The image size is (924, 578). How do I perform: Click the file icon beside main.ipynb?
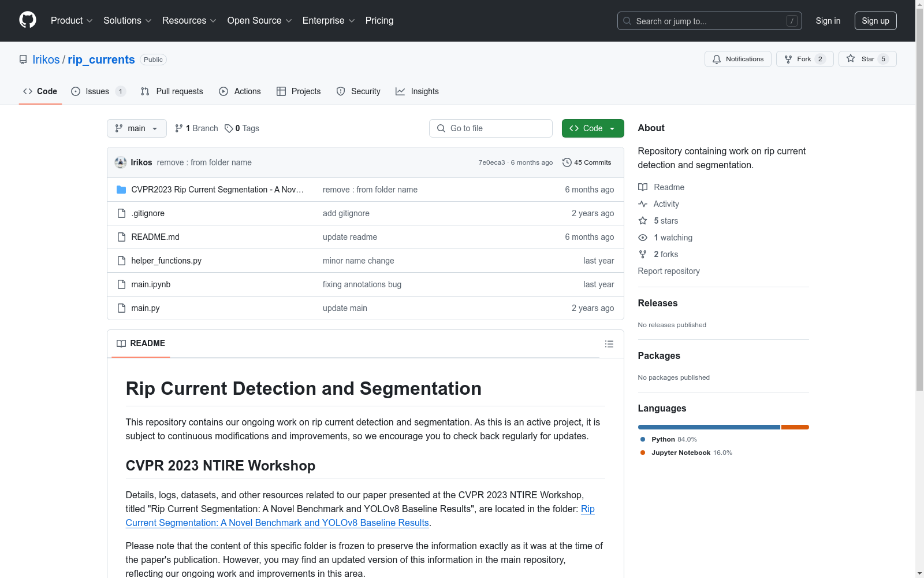pos(121,284)
